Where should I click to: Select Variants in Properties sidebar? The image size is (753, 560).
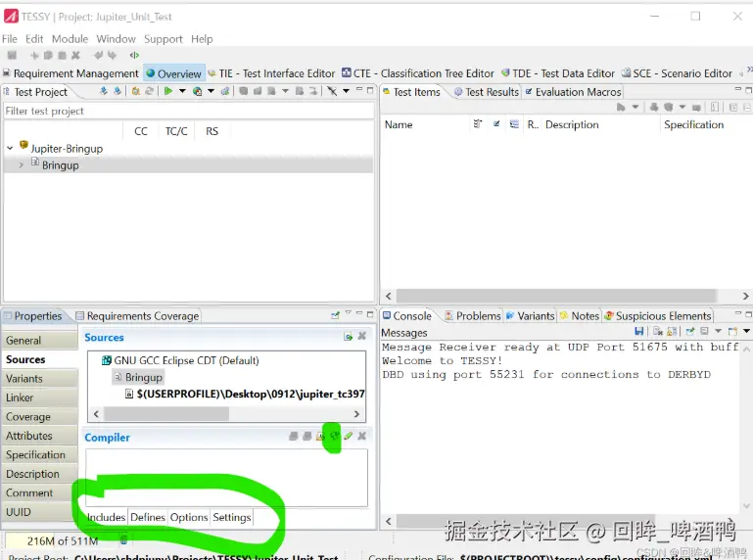pyautogui.click(x=40, y=379)
